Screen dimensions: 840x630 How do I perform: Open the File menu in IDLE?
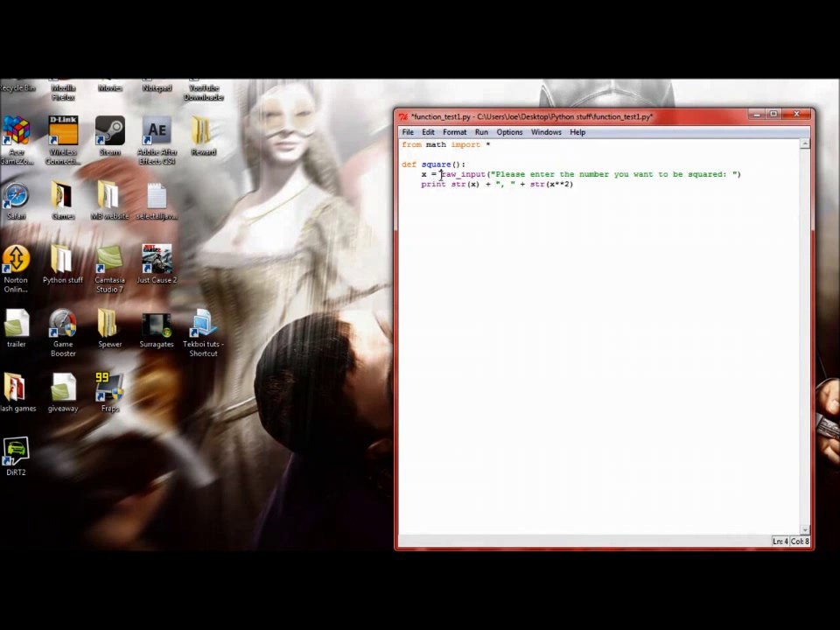click(408, 132)
